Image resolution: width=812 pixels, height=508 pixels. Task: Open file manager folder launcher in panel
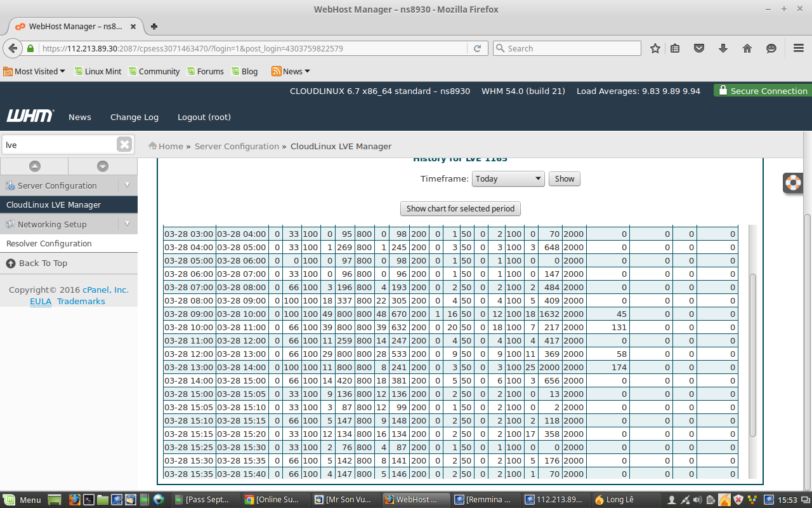click(103, 500)
